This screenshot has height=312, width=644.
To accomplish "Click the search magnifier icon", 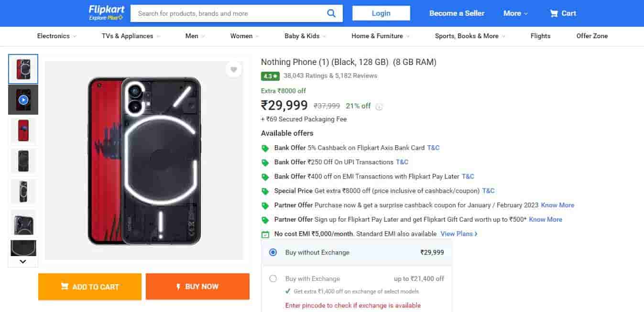I will tap(331, 13).
